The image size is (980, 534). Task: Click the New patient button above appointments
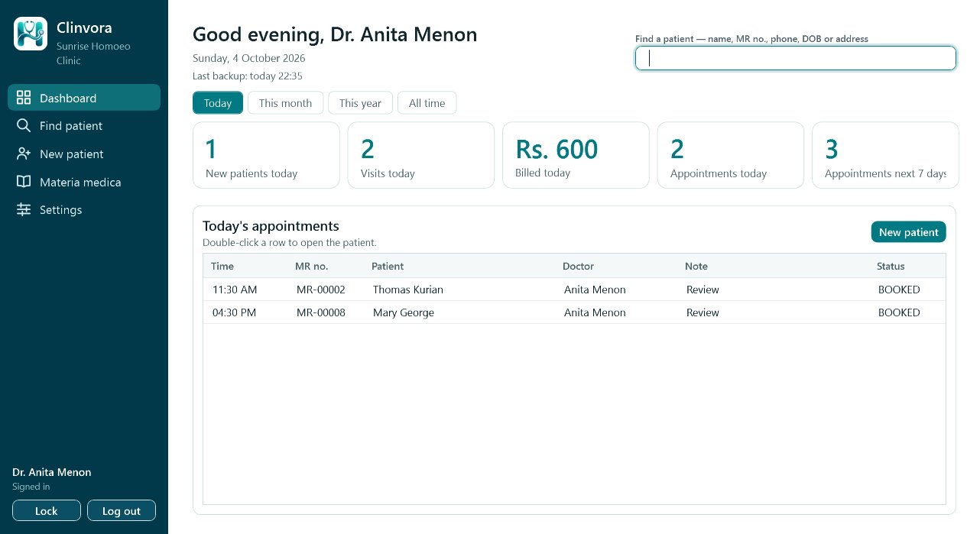pos(908,232)
